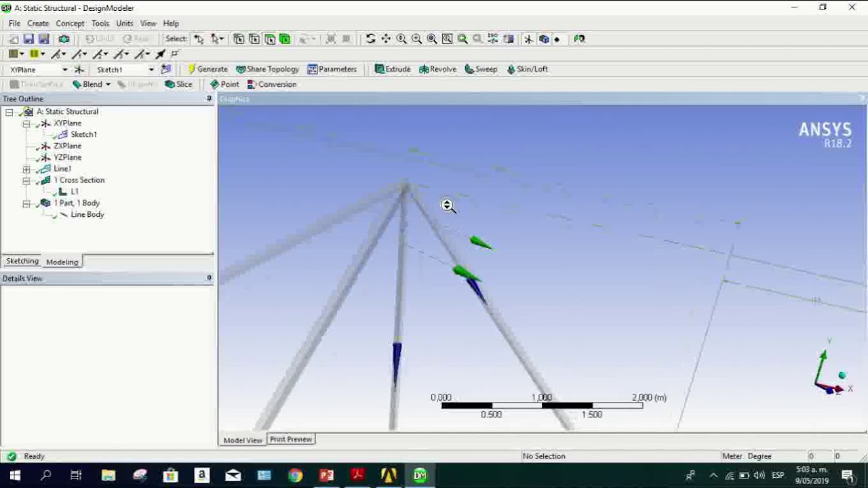Open the Concept menu
Screen dimensions: 868x488
click(70, 24)
